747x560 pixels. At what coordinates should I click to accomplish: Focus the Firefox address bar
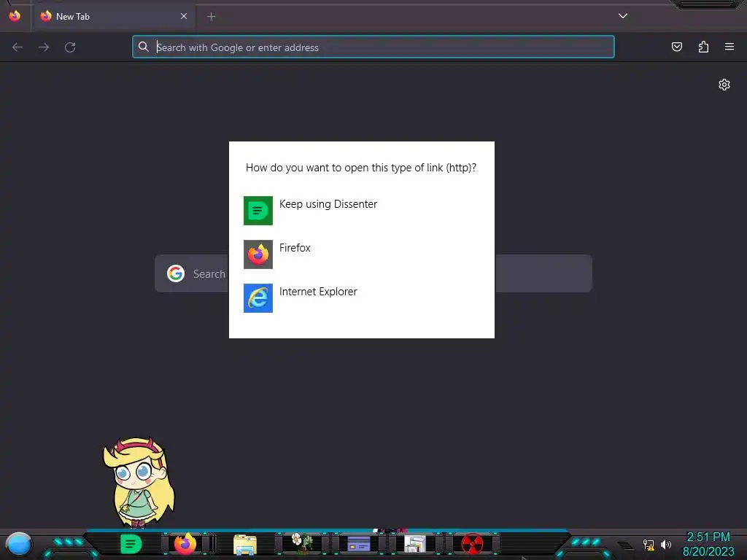pyautogui.click(x=373, y=47)
